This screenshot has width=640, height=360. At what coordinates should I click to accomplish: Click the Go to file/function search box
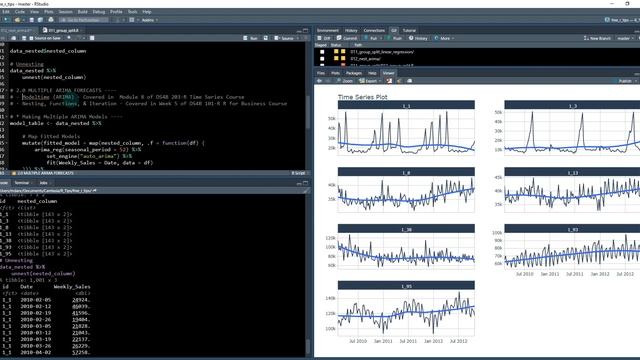click(84, 20)
